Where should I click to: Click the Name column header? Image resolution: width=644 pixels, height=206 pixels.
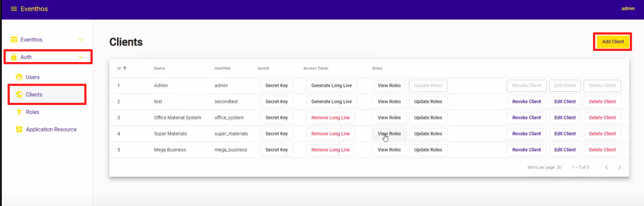tap(159, 68)
